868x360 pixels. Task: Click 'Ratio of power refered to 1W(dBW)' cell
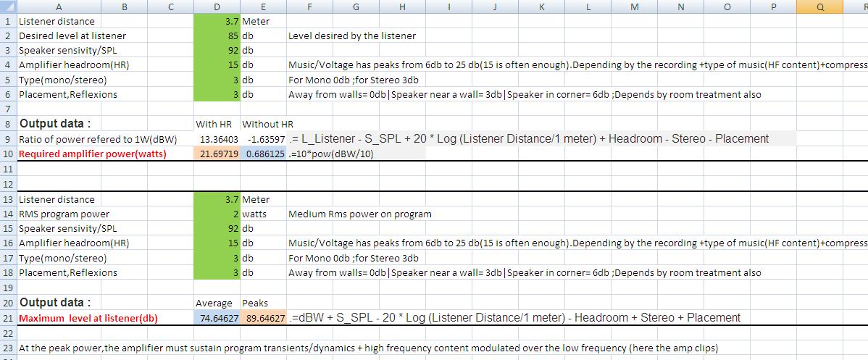[x=97, y=139]
